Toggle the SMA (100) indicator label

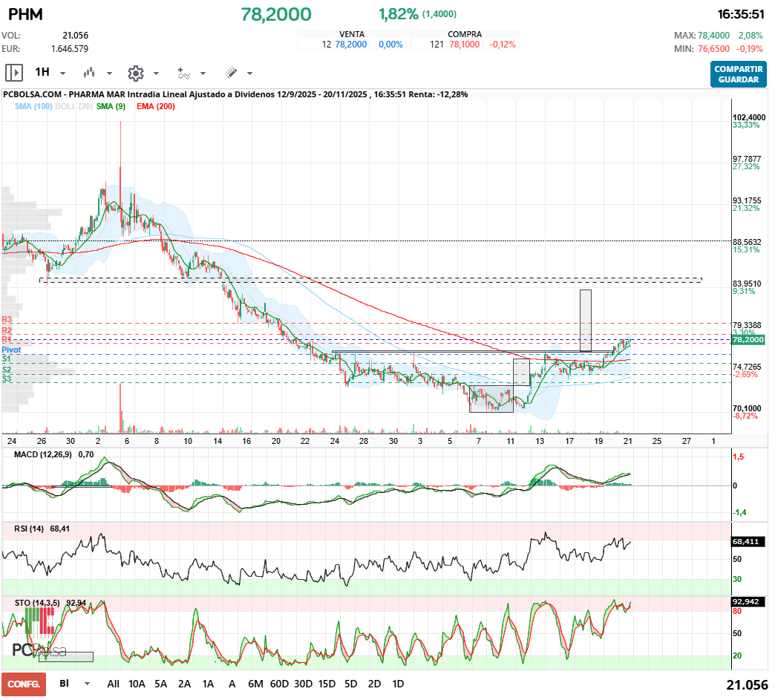pos(33,107)
